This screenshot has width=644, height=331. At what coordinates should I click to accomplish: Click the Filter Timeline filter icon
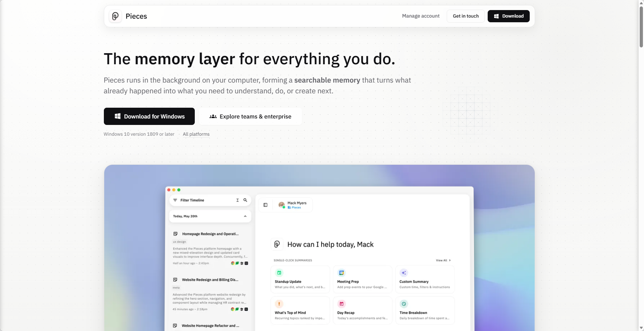point(175,200)
